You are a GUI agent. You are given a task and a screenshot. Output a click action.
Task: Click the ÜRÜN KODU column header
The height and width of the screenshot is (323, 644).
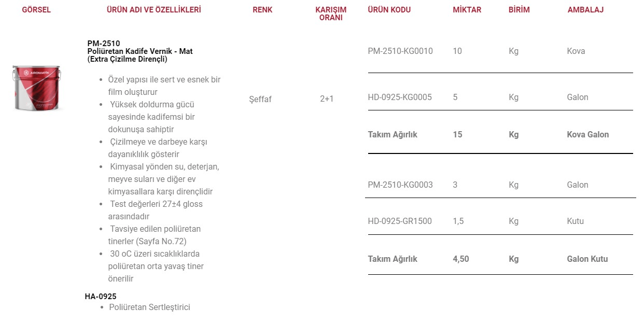[389, 10]
